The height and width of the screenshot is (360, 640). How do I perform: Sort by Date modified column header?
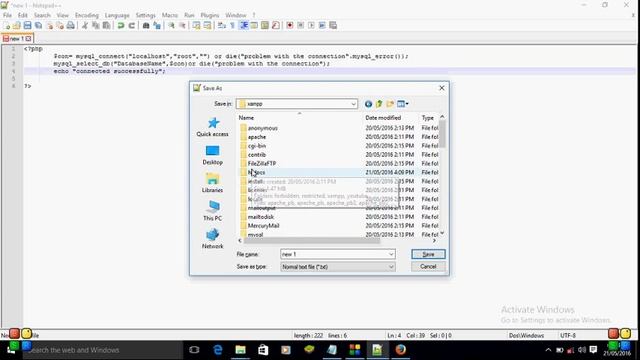[x=383, y=118]
